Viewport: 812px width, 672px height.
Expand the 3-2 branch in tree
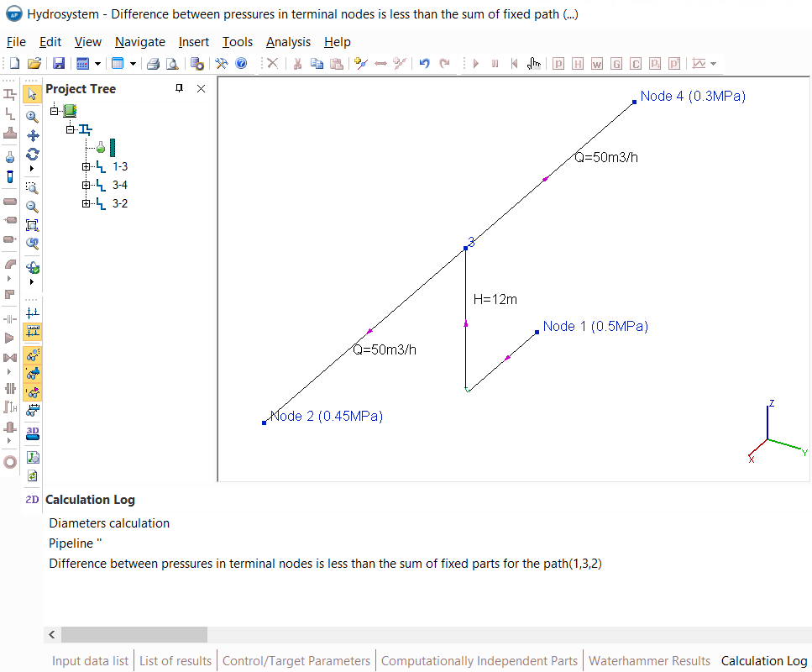tap(86, 203)
